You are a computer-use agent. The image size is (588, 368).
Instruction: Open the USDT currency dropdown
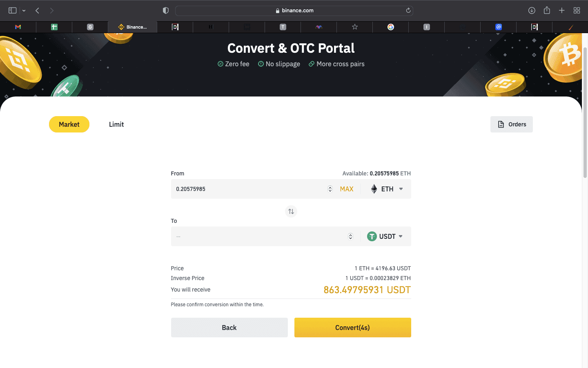pos(385,236)
